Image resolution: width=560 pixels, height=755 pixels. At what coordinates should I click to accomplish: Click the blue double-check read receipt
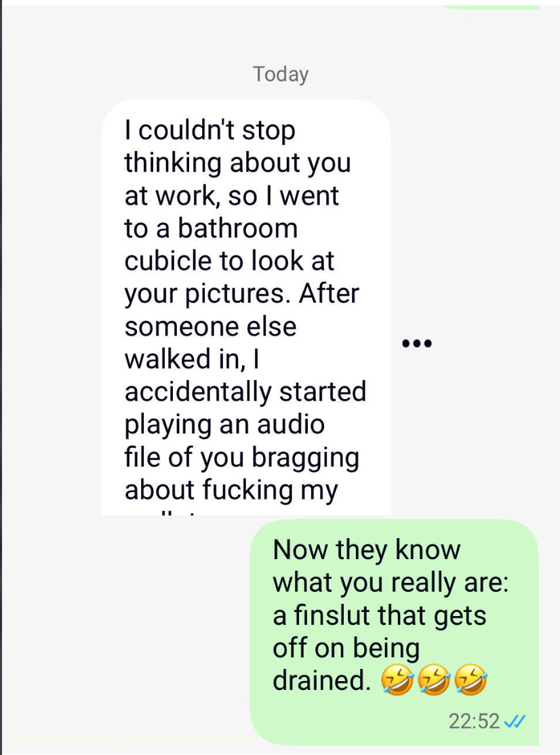tap(516, 720)
